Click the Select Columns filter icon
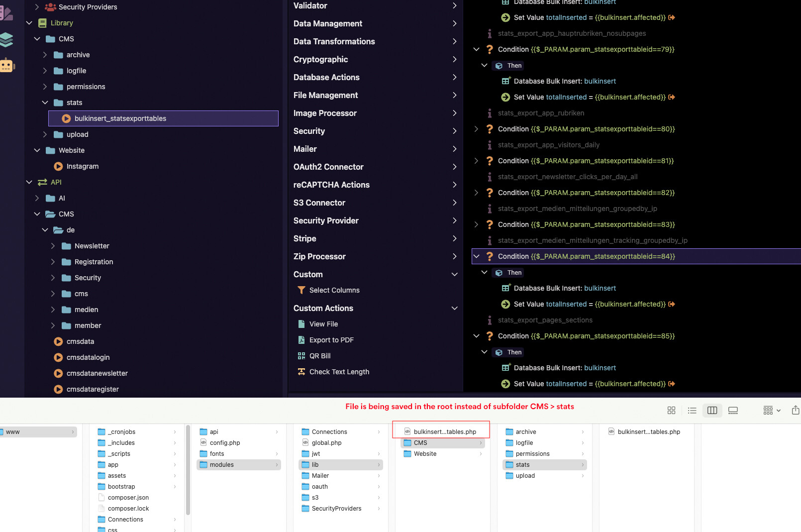Image resolution: width=801 pixels, height=532 pixels. coord(301,290)
